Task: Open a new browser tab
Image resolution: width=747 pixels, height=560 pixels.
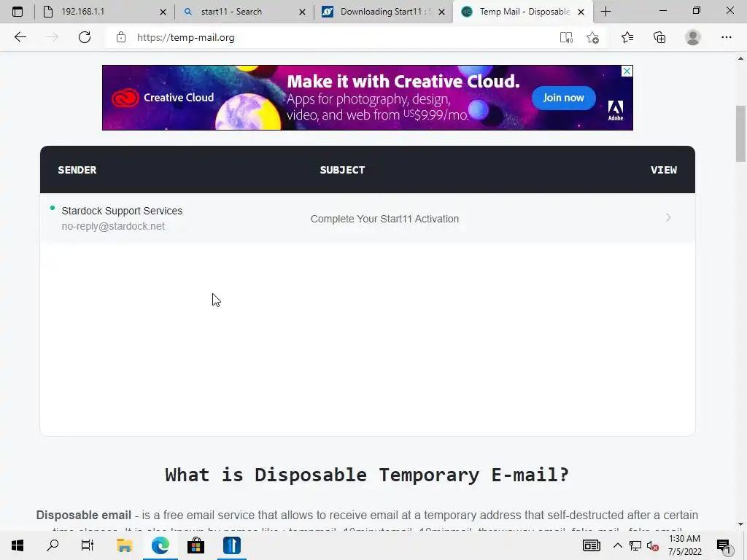Action: (606, 12)
